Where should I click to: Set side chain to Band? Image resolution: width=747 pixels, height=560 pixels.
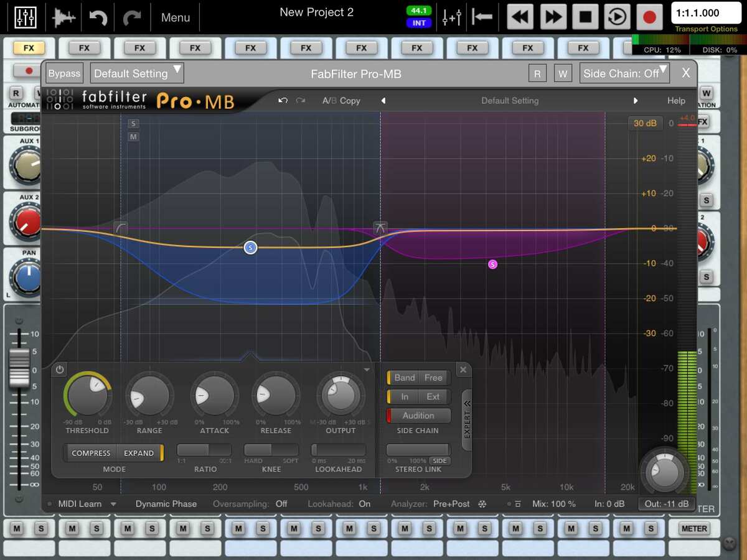[x=404, y=378]
